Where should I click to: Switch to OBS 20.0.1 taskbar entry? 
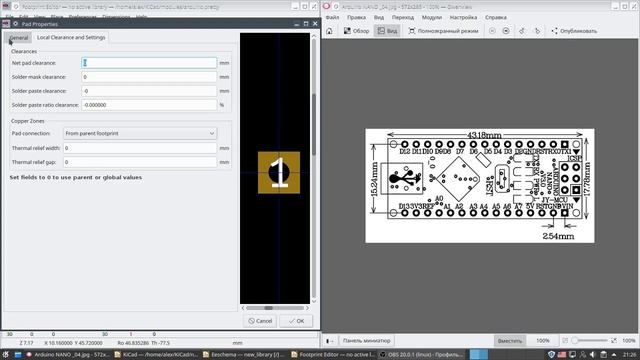coord(422,355)
